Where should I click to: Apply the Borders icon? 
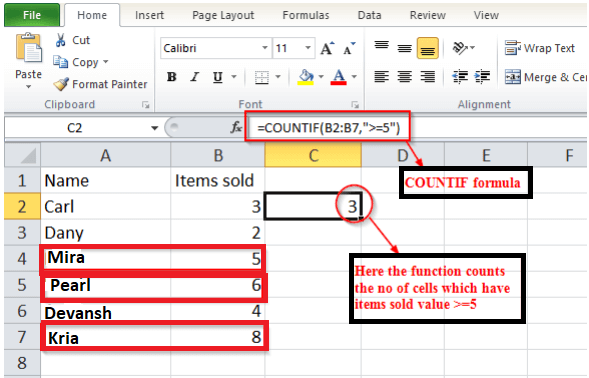tap(261, 77)
